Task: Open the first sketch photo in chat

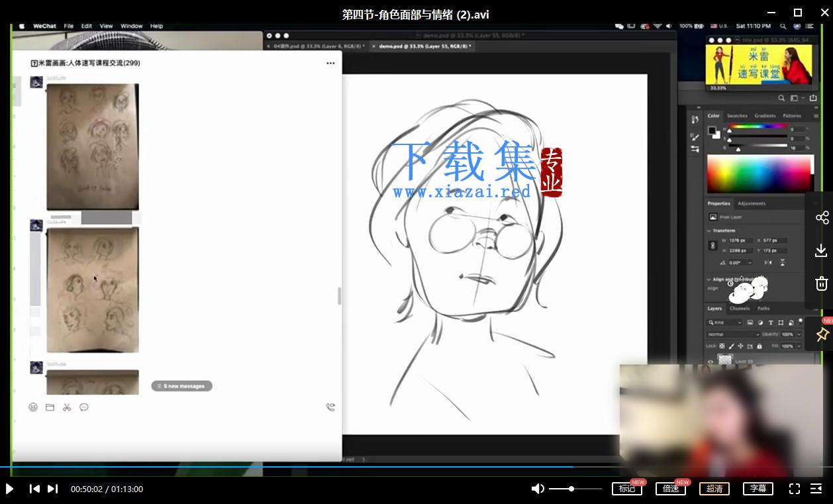Action: point(93,146)
